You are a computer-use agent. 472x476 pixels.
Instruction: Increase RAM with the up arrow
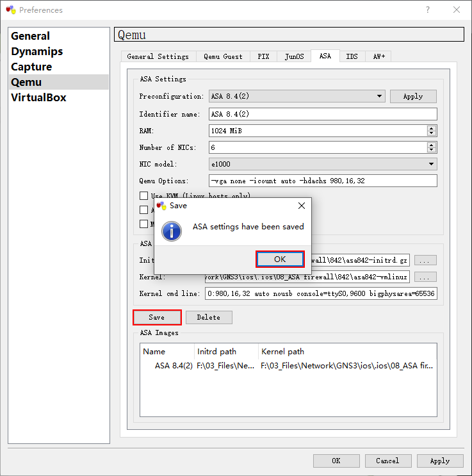coord(431,128)
